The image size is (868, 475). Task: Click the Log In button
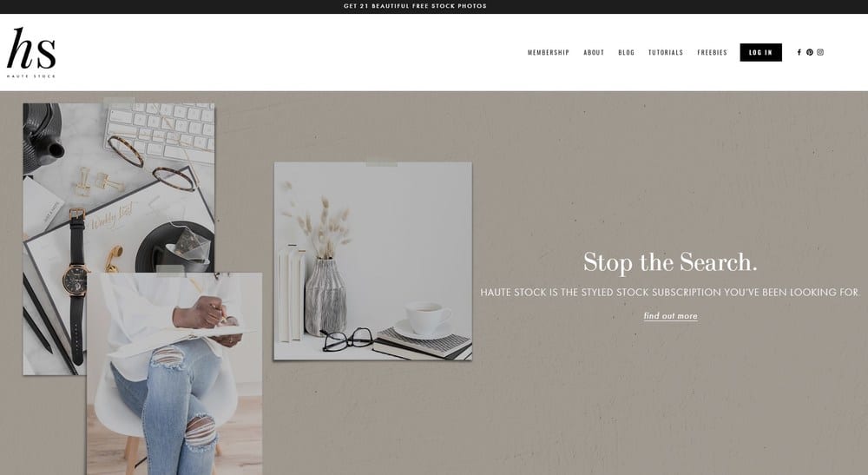tap(760, 53)
